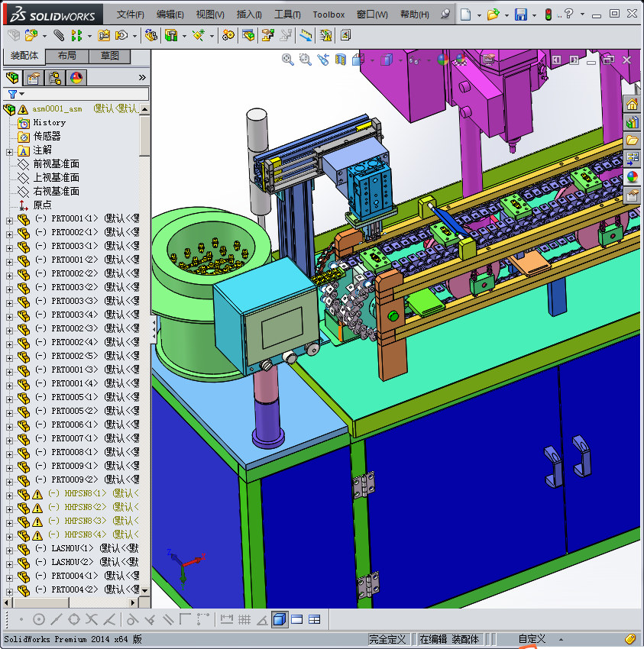Open the Appearances tab in task pane
Image resolution: width=644 pixels, height=649 pixels.
[632, 177]
